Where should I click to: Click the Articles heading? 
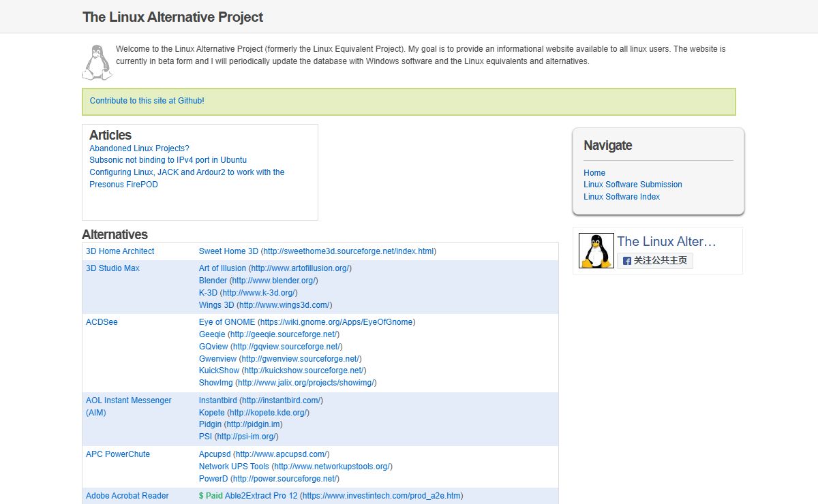point(110,135)
